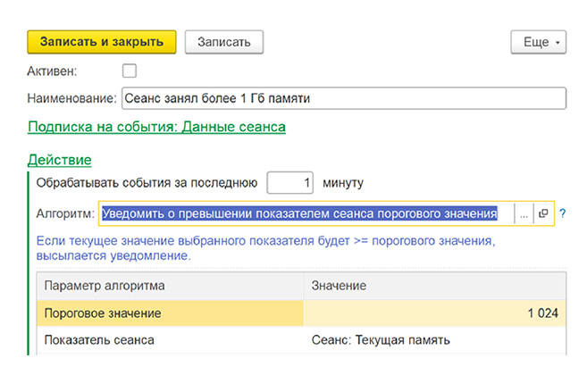The width and height of the screenshot is (587, 392).
Task: Click the ellipsis select button in Алгоритм field
Action: tap(524, 213)
